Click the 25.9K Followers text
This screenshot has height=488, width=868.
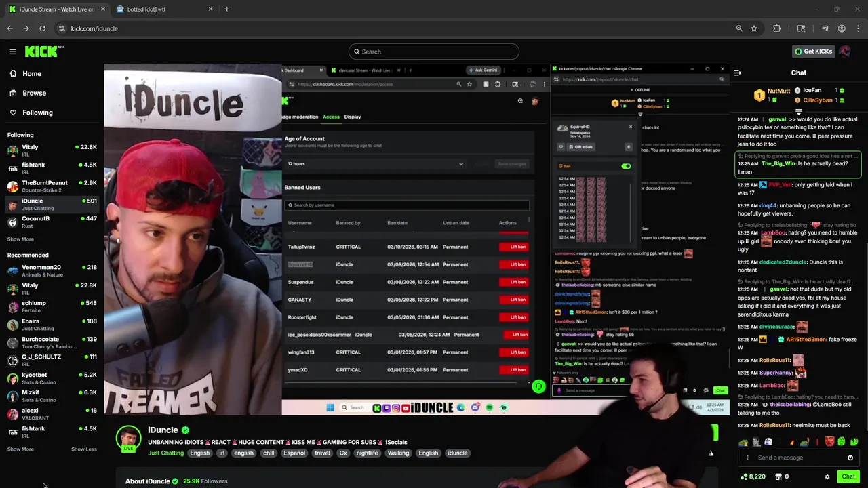click(205, 481)
